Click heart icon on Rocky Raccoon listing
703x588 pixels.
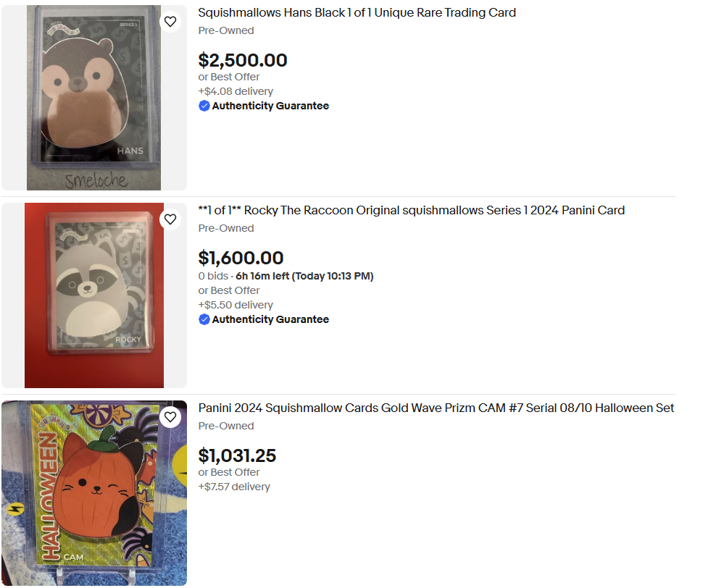170,219
